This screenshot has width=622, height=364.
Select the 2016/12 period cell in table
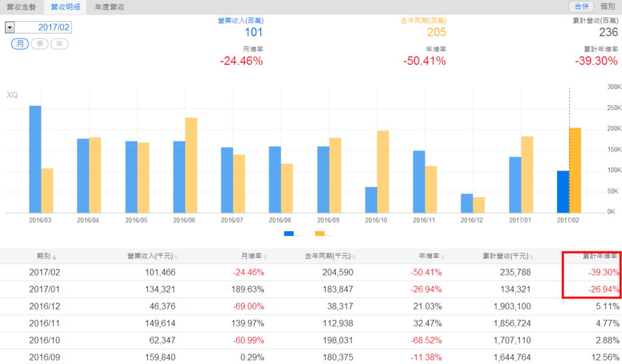44,306
